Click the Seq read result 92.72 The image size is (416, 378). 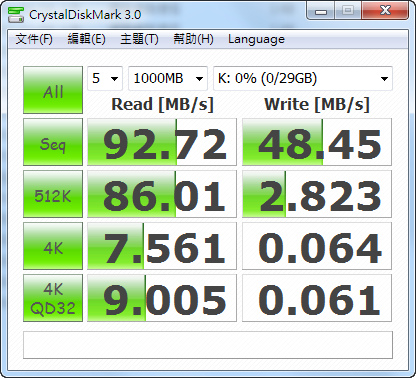tap(162, 142)
